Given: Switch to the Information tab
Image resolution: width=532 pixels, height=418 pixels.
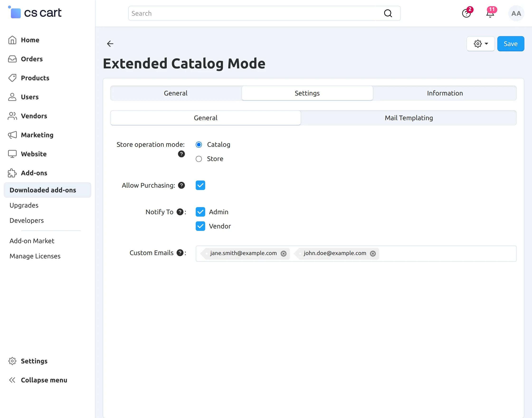Looking at the screenshot, I should [445, 93].
